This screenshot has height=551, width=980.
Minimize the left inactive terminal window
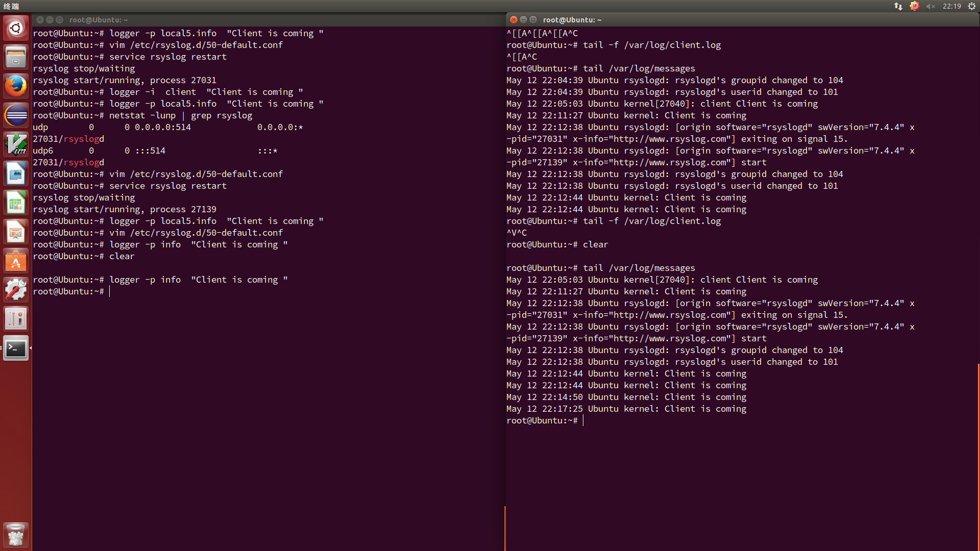pos(50,19)
